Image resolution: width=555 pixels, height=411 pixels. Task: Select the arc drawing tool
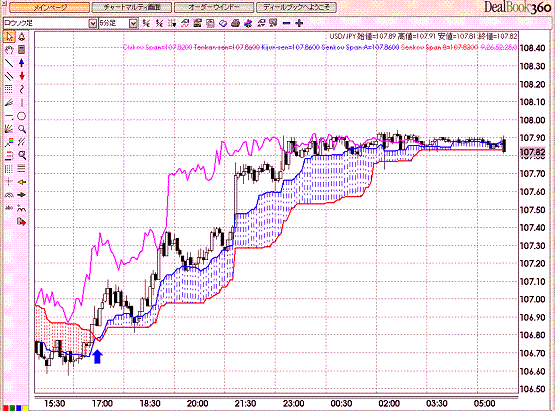[9, 195]
